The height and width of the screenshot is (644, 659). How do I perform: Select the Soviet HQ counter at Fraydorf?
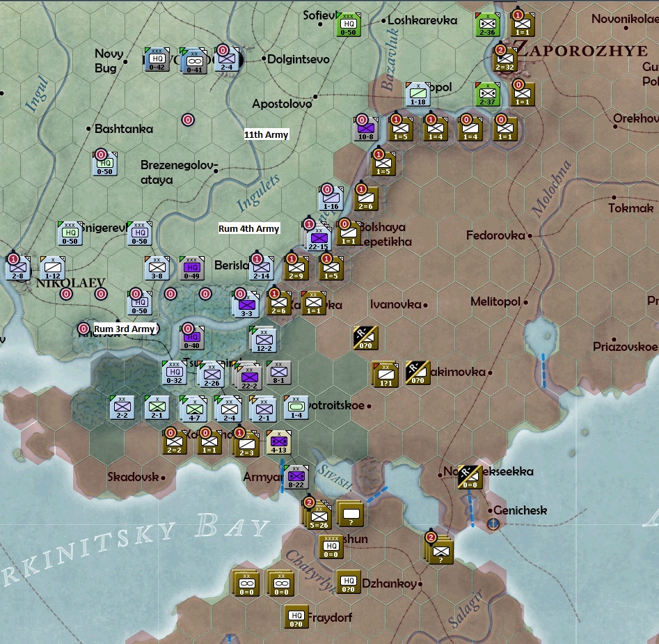pyautogui.click(x=296, y=617)
